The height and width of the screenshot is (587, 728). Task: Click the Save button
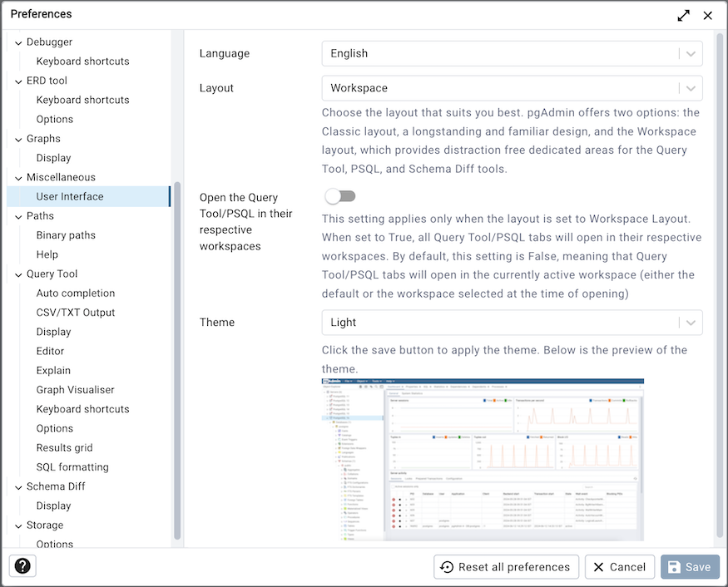[690, 567]
